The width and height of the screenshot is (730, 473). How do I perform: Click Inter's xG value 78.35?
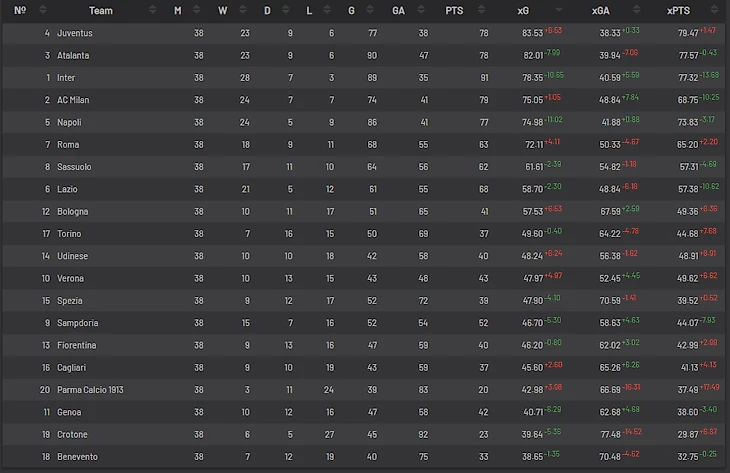point(532,78)
